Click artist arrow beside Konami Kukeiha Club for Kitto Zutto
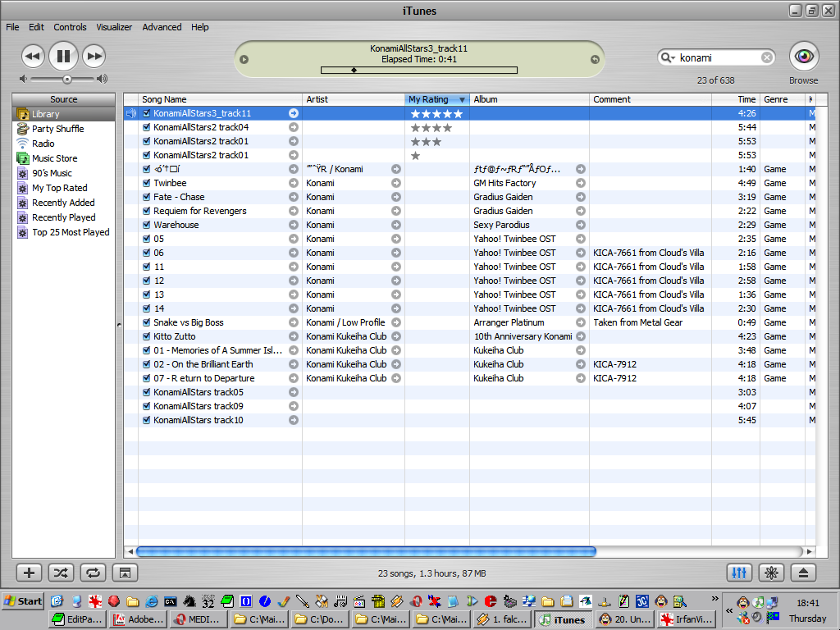The width and height of the screenshot is (840, 630). click(x=396, y=336)
